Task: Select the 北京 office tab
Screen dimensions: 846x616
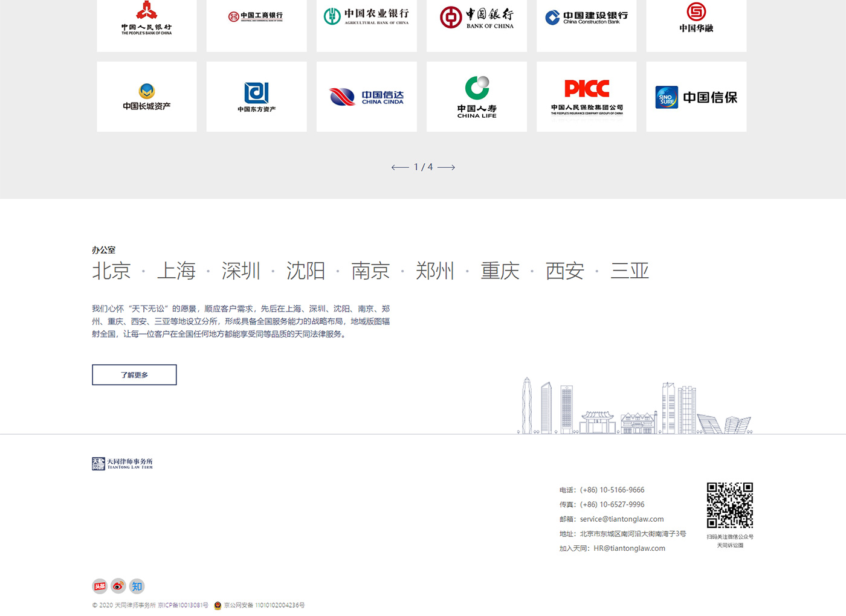Action: coord(111,271)
